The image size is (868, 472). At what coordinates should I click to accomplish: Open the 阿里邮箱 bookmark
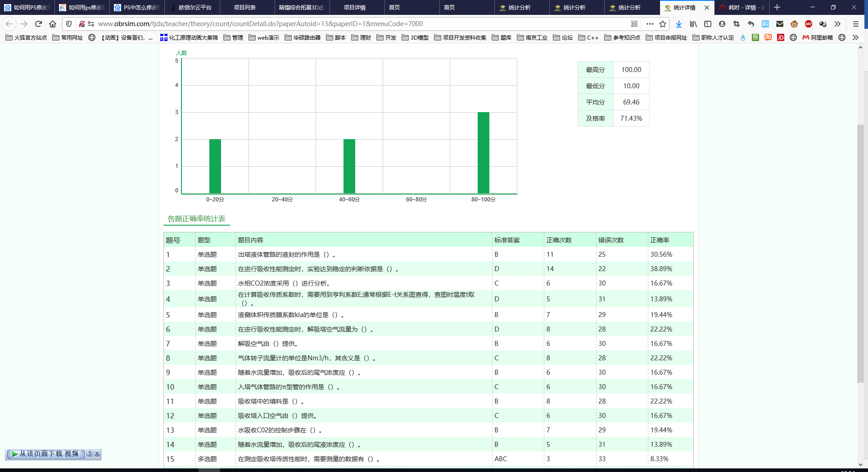[x=818, y=37]
